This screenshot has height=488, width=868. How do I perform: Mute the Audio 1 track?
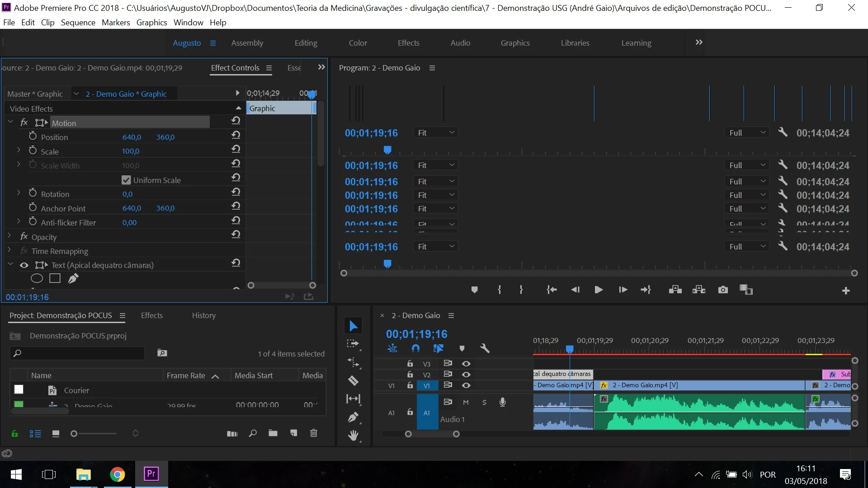(x=466, y=402)
